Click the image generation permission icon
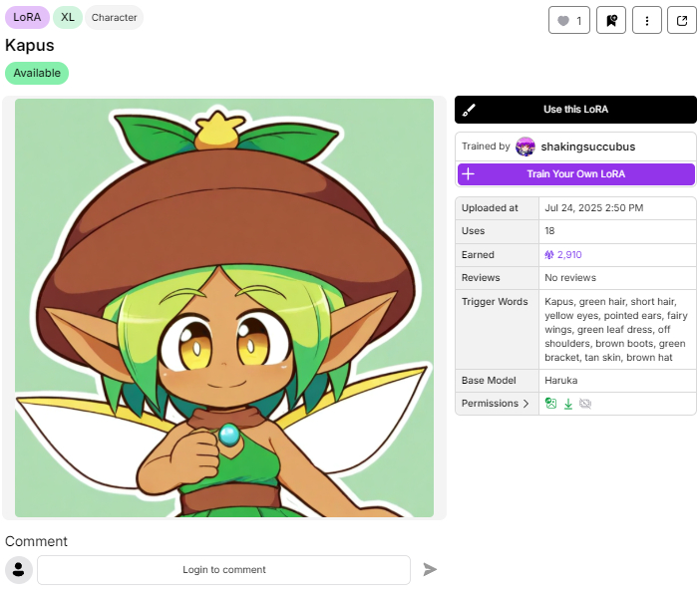The width and height of the screenshot is (700, 595). point(550,404)
